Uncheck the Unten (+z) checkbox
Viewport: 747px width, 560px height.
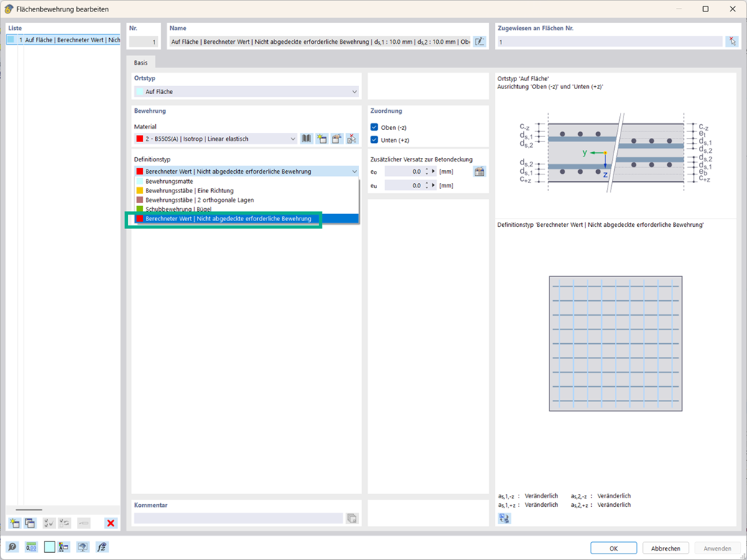coord(374,140)
